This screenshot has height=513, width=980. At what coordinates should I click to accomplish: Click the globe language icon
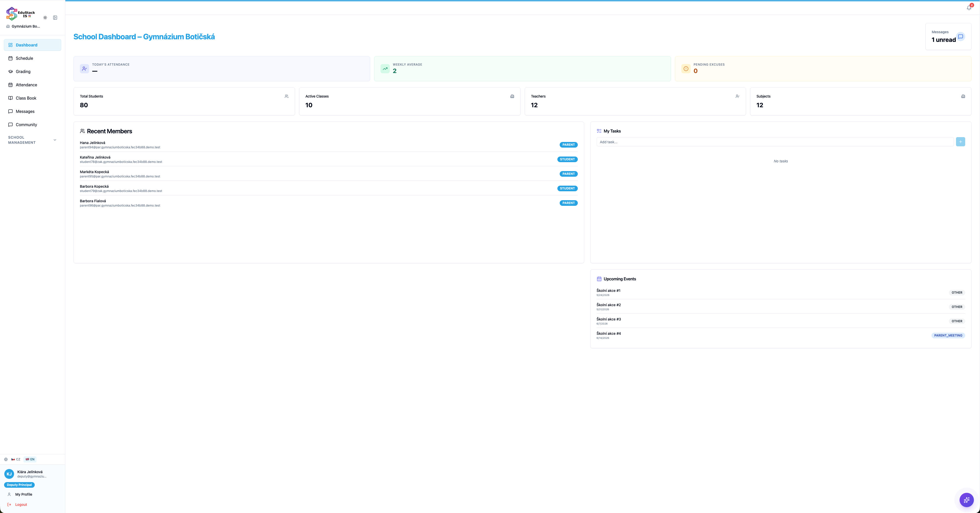click(x=6, y=459)
